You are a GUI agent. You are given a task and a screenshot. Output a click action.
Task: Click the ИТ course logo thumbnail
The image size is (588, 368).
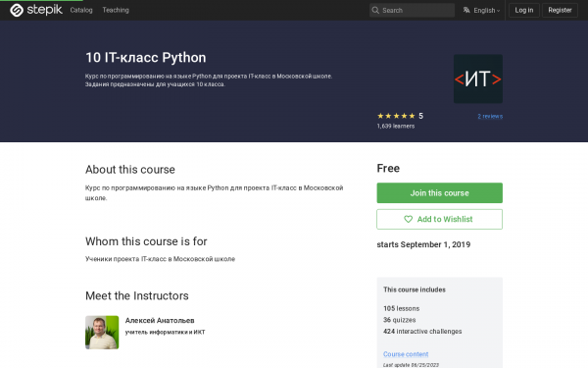[478, 79]
